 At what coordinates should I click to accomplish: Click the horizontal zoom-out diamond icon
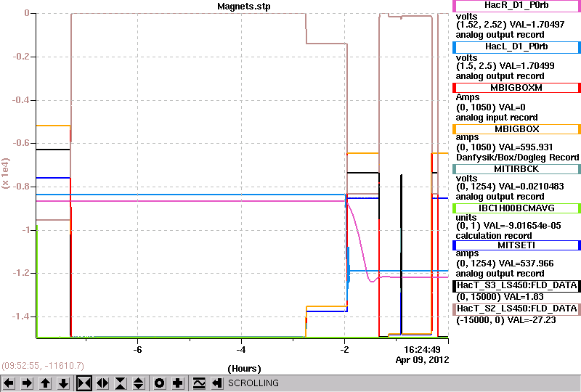[x=102, y=383]
